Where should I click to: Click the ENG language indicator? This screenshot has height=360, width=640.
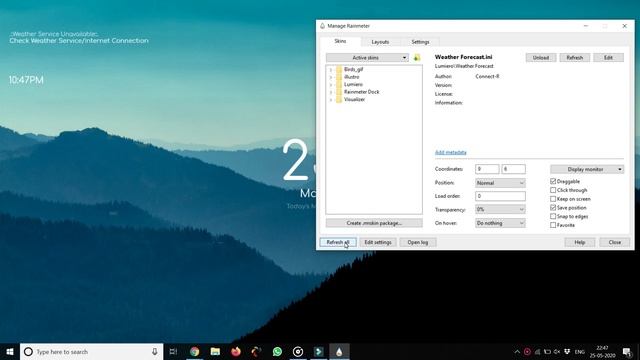pyautogui.click(x=580, y=352)
